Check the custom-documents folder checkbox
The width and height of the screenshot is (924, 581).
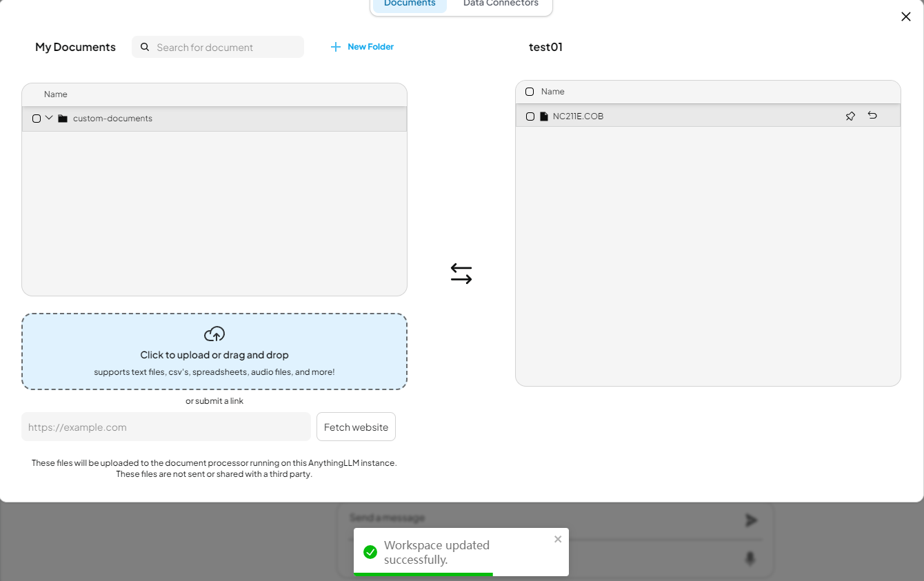coord(37,119)
